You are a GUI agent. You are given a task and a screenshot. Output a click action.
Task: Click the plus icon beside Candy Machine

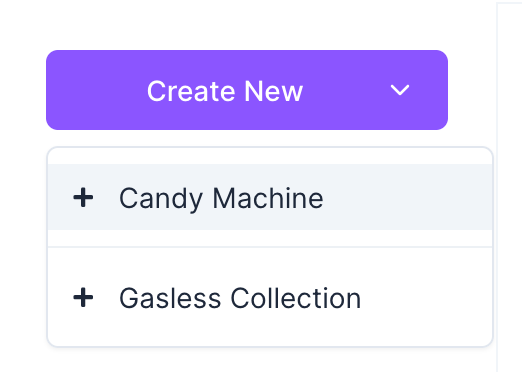tap(83, 197)
